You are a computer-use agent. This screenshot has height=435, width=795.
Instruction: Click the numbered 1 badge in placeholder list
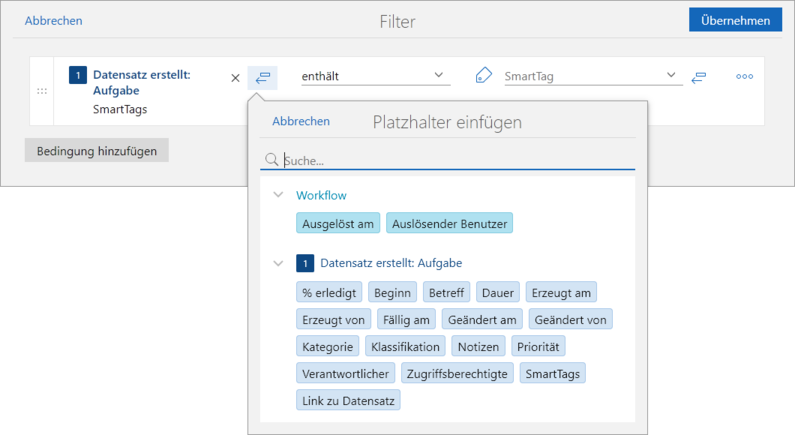305,264
